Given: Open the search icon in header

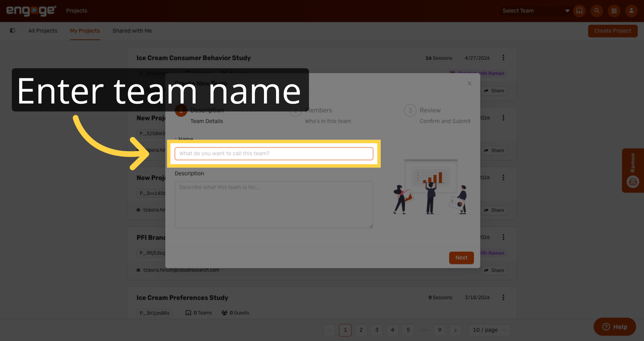Looking at the screenshot, I should coord(597,11).
